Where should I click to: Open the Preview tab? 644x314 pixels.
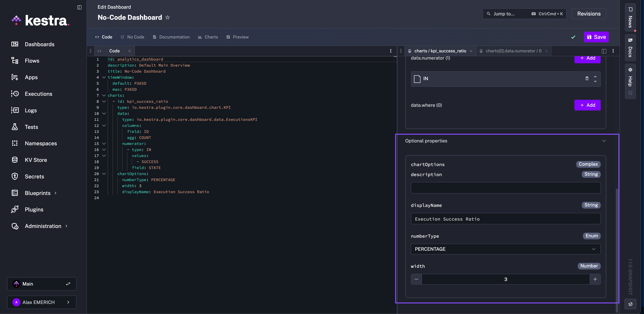pyautogui.click(x=237, y=37)
